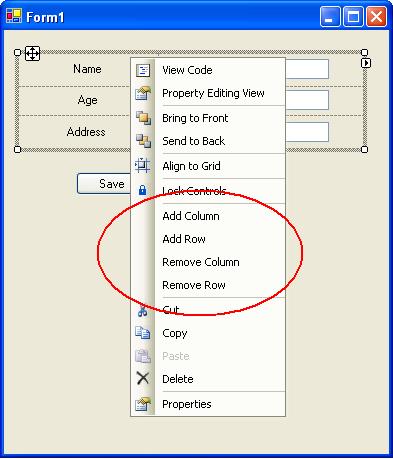Click the Age label in the table
This screenshot has width=393, height=459.
[x=87, y=100]
